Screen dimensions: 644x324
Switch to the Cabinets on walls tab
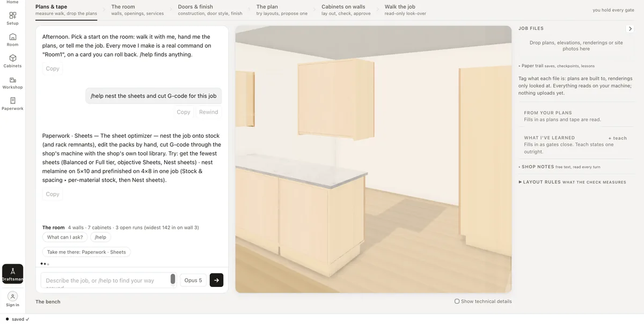coord(346,10)
